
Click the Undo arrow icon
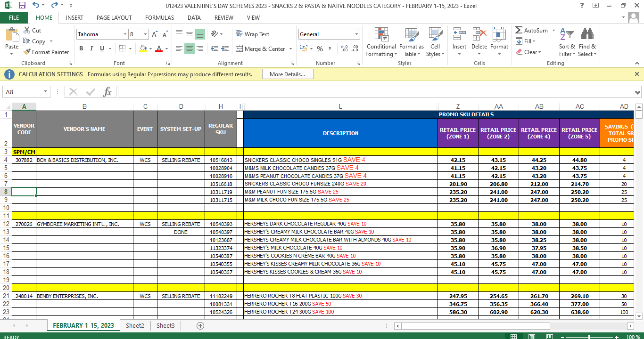36,6
